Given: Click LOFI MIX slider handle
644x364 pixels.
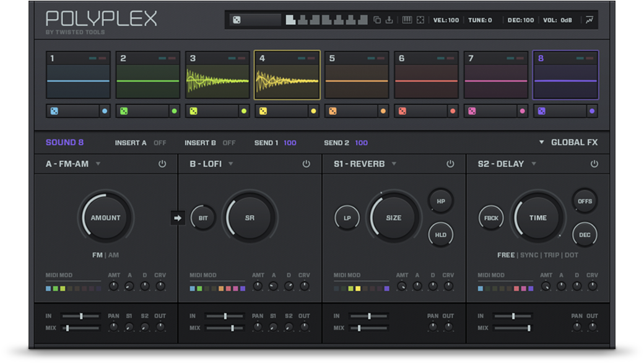Looking at the screenshot, I should 232,328.
